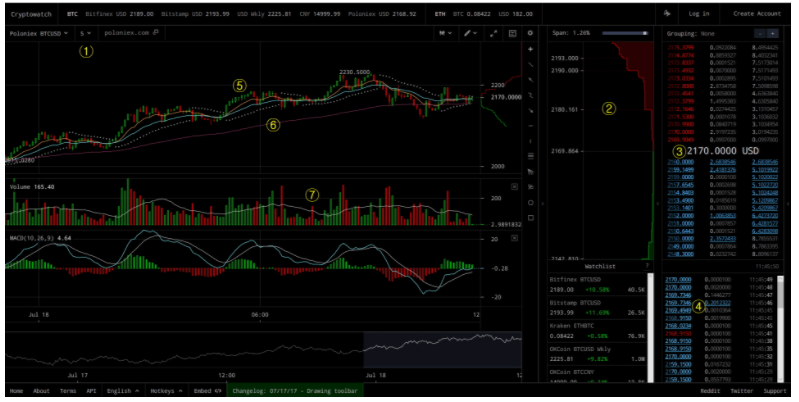
Task: Adjust the depth Span slider
Action: tap(625, 33)
